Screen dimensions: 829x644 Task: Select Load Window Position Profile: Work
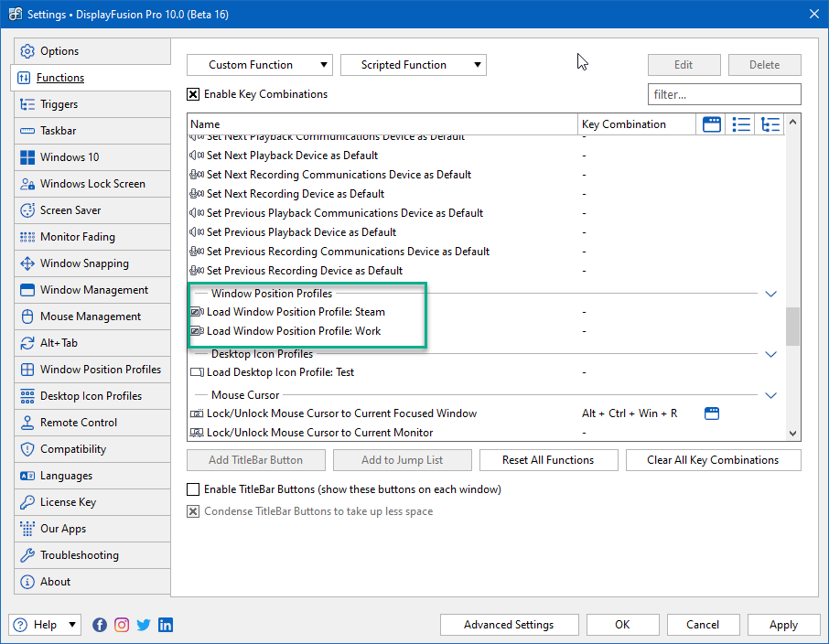(487, 331)
